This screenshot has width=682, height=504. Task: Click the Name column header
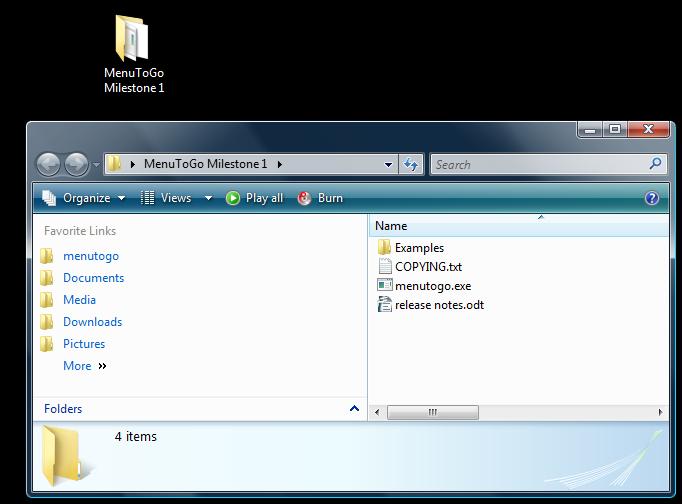[x=391, y=226]
